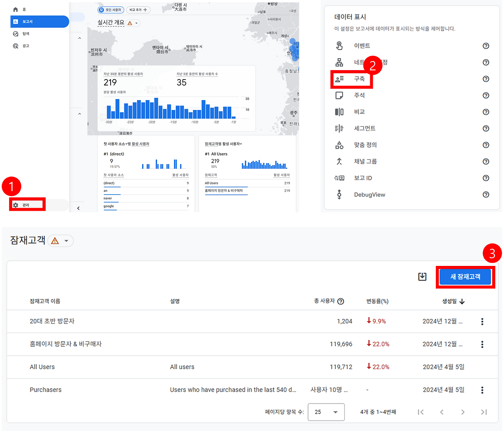Click the 총 사용자 help icon
Image resolution: width=504 pixels, height=431 pixels.
click(341, 301)
